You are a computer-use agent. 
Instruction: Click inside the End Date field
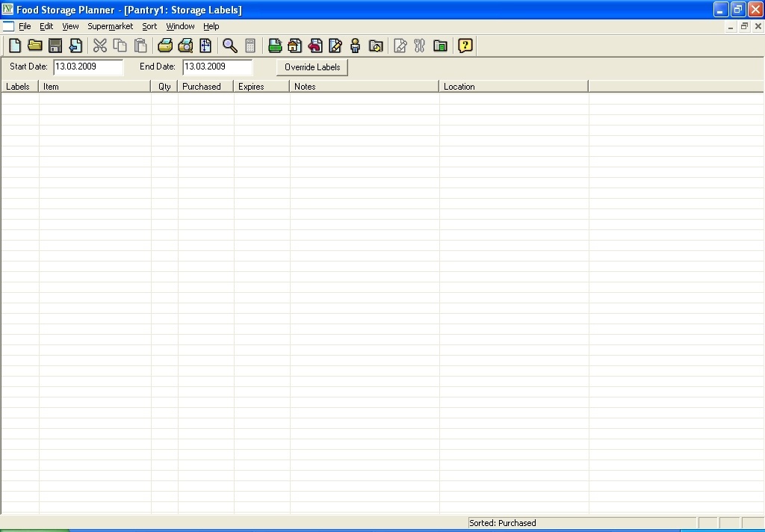(217, 67)
